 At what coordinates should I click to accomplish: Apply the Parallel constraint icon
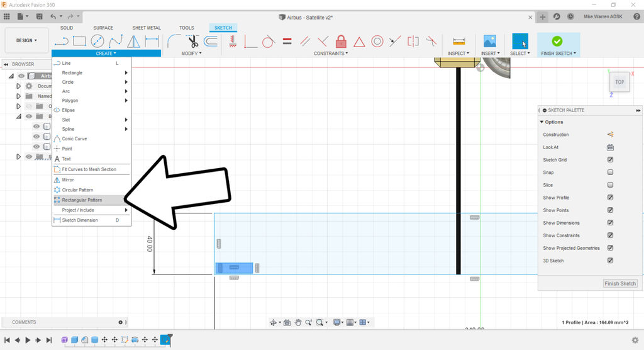[x=305, y=41]
